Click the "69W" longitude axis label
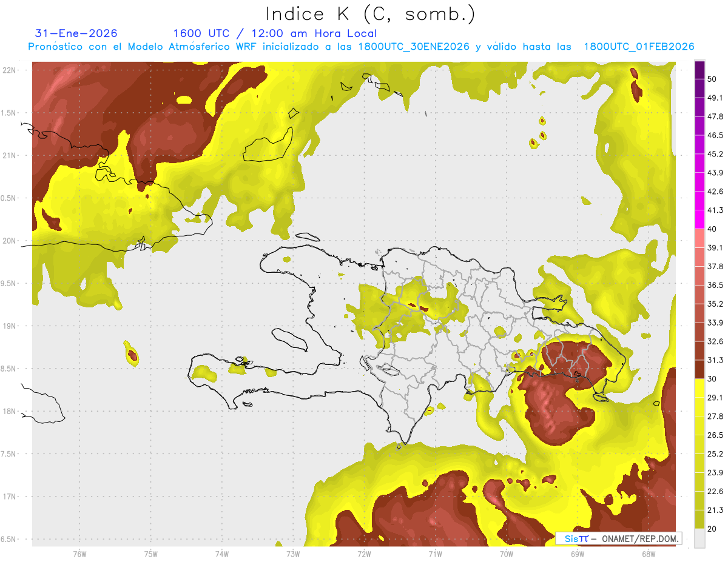The height and width of the screenshot is (562, 728). coord(577,554)
